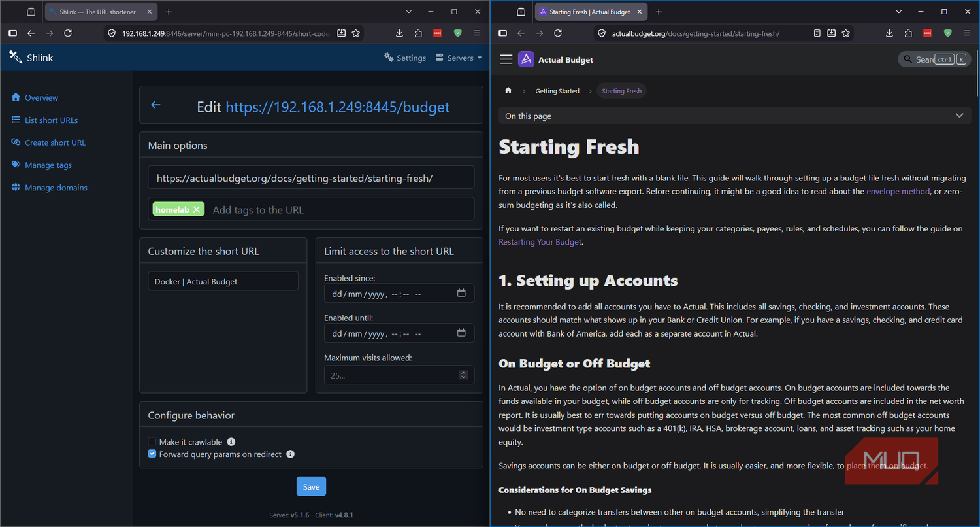
Task: Click the green shield extension in Actual Budget window
Action: (x=948, y=33)
